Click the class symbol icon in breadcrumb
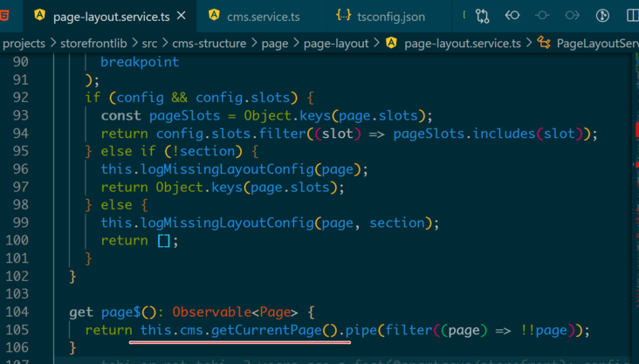This screenshot has height=364, width=639. (x=544, y=43)
